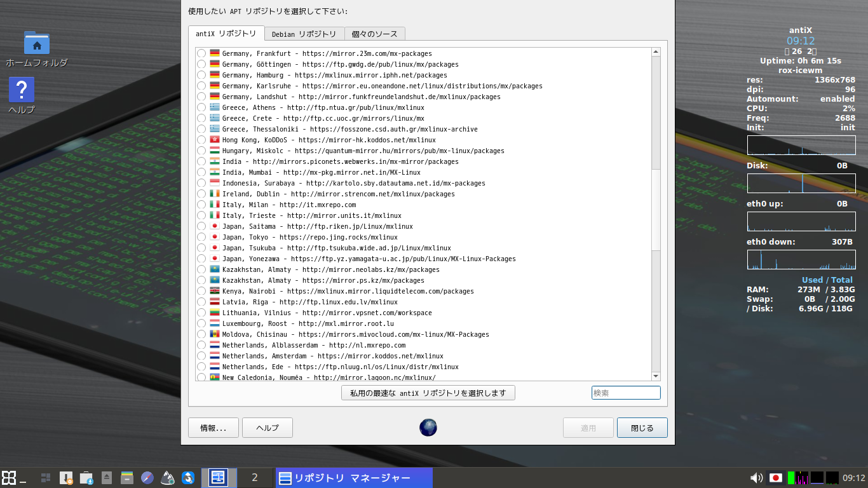
Task: Select the Germany, Hamburg mirror radio button
Action: (201, 75)
